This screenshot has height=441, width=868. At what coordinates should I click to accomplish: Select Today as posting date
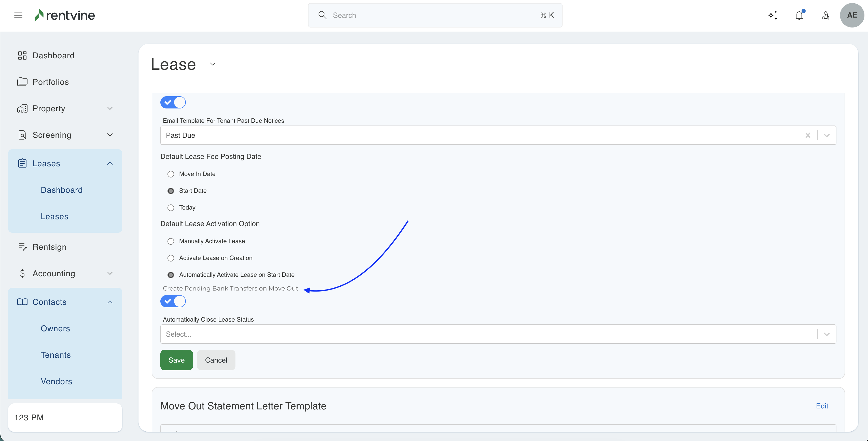coord(171,208)
